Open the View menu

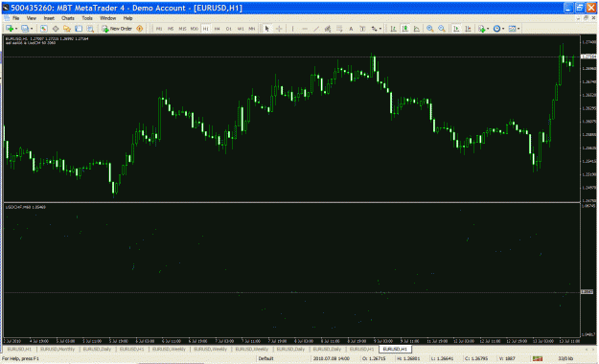tap(32, 18)
